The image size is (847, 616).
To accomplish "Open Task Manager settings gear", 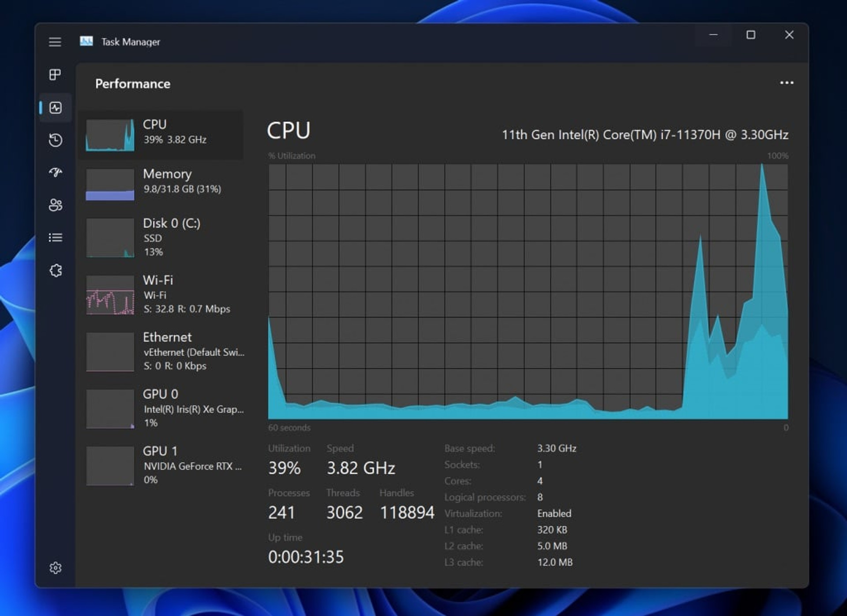I will click(x=55, y=568).
